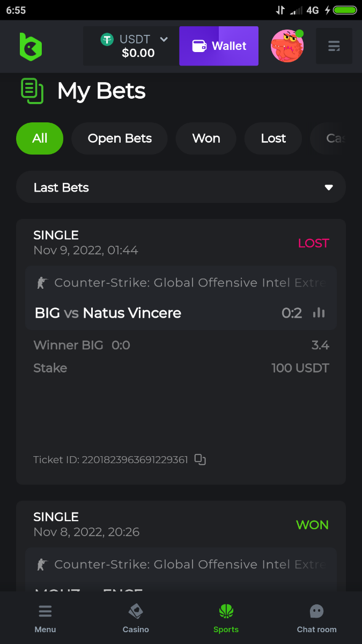Open the hamburger menu in header
Viewport: 362px width, 644px height.
click(x=334, y=46)
